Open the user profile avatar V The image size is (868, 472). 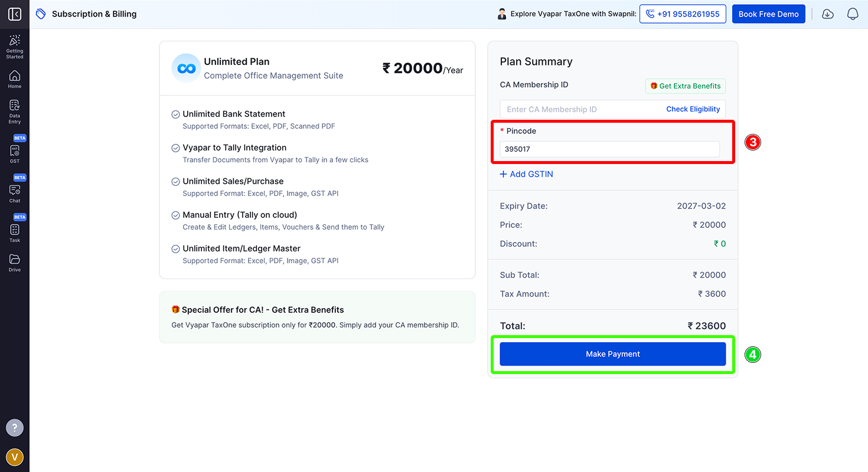click(x=15, y=457)
